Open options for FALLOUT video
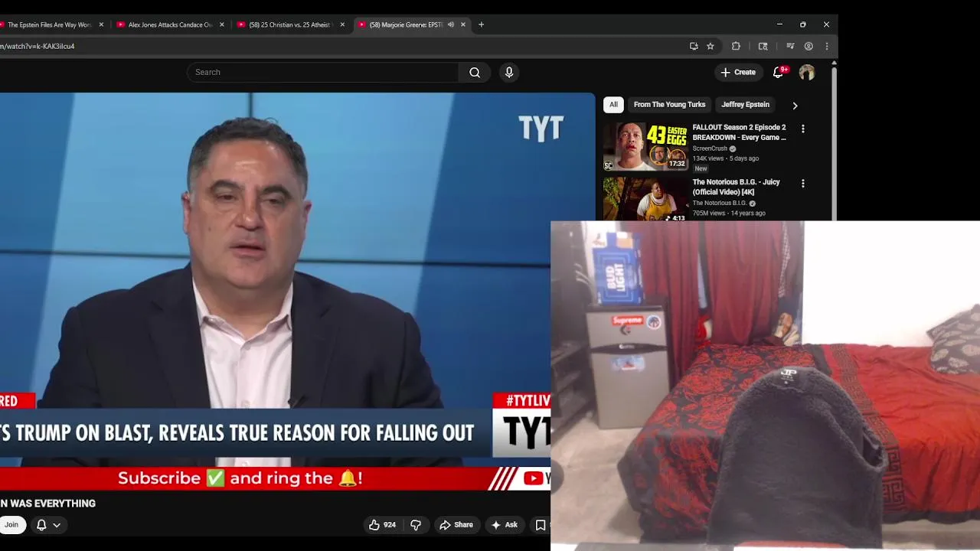 click(803, 129)
